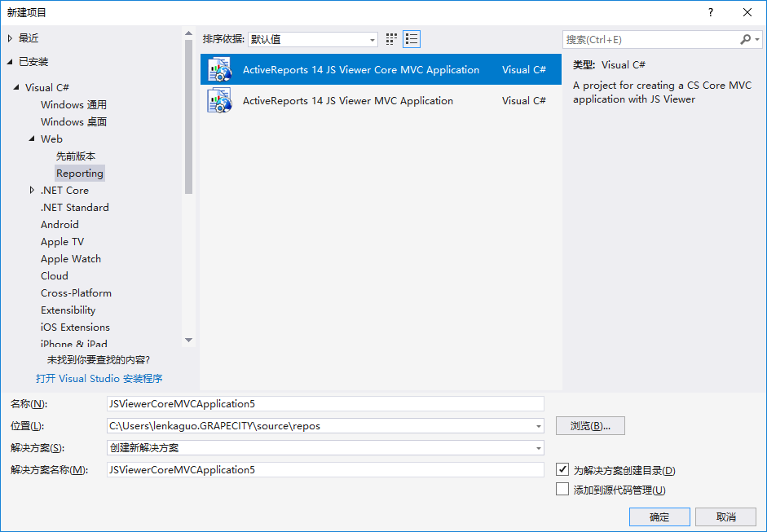Select Cross-Platform category
This screenshot has width=767, height=532.
pos(76,293)
